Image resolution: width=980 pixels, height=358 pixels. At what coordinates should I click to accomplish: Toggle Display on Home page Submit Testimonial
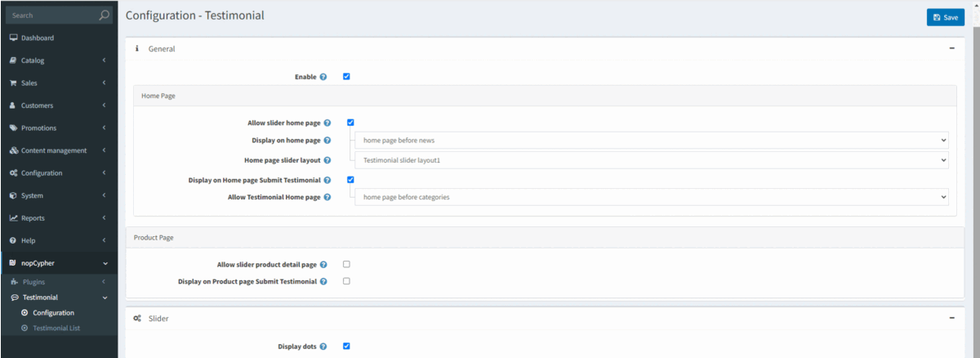tap(350, 179)
